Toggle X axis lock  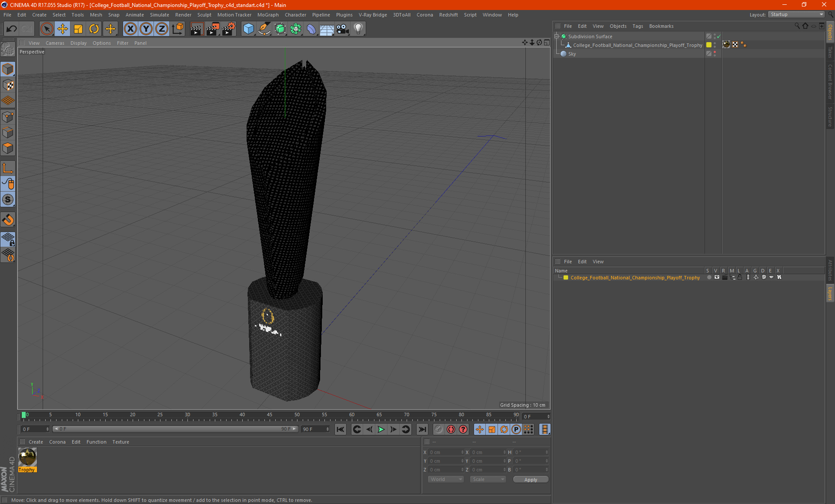pos(130,29)
